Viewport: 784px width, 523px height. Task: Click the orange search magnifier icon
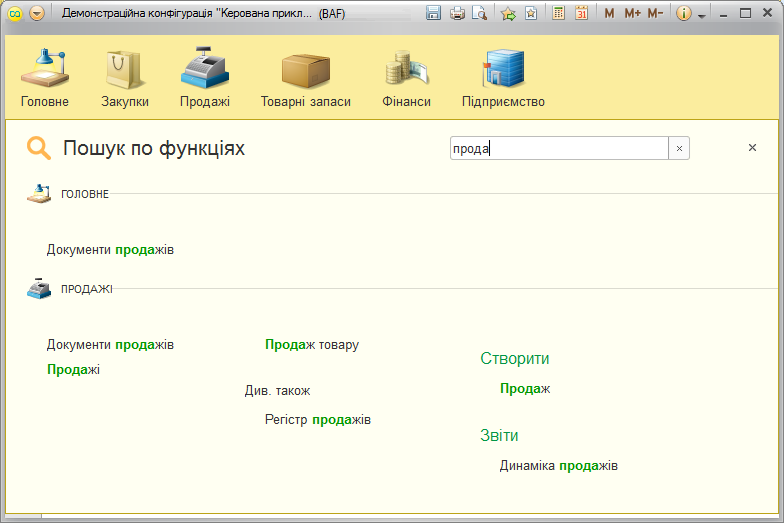[39, 148]
